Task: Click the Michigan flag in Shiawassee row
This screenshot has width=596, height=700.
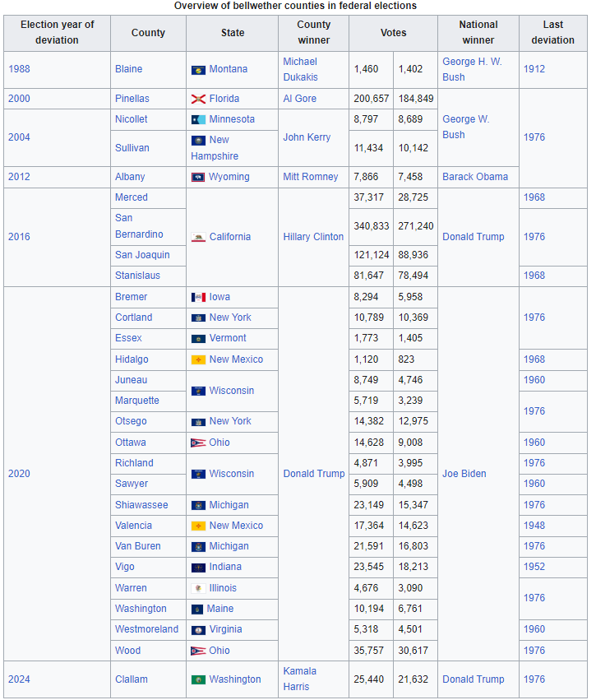Action: (x=198, y=505)
